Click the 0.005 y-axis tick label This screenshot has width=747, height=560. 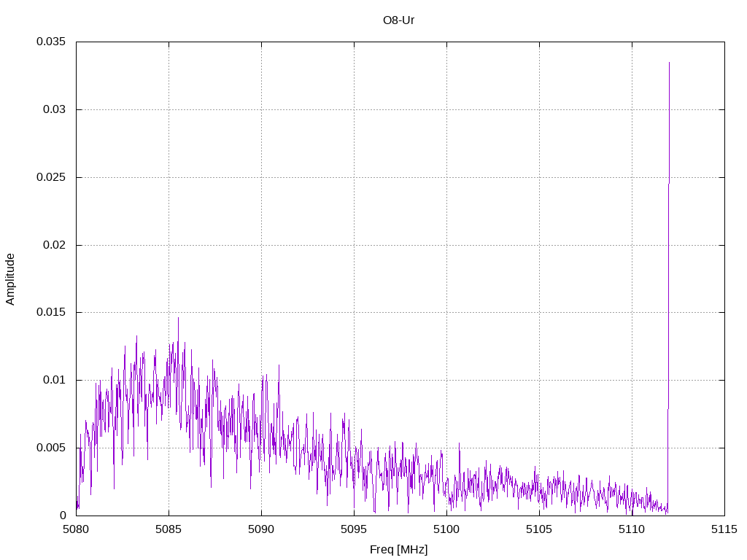[51, 448]
